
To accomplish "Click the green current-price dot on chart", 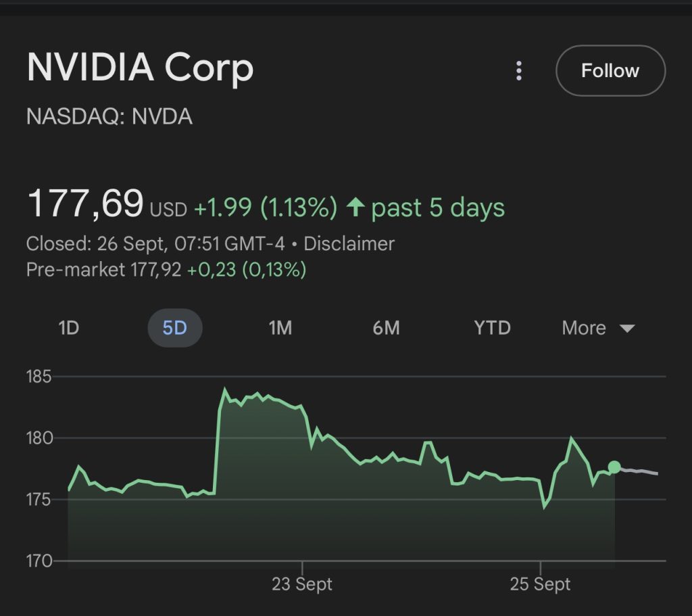I will [614, 467].
